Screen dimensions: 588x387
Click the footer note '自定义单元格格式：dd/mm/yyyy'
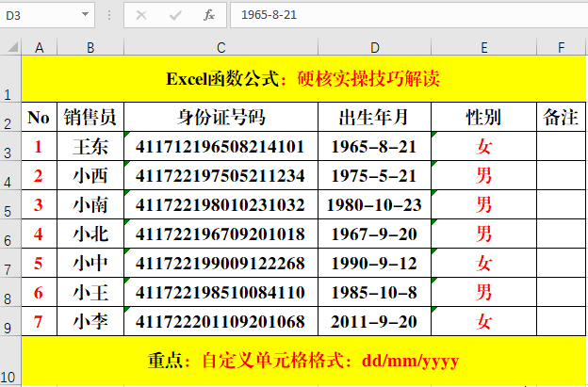point(331,361)
